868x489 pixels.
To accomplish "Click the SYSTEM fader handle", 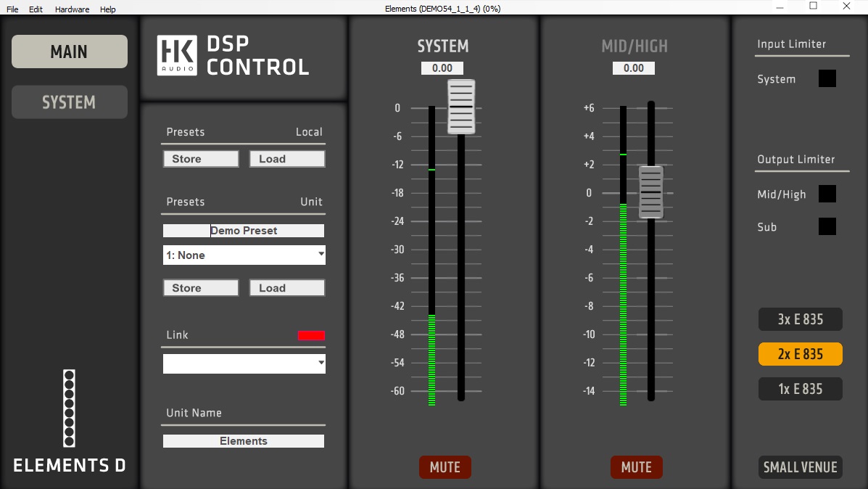I will 461,107.
